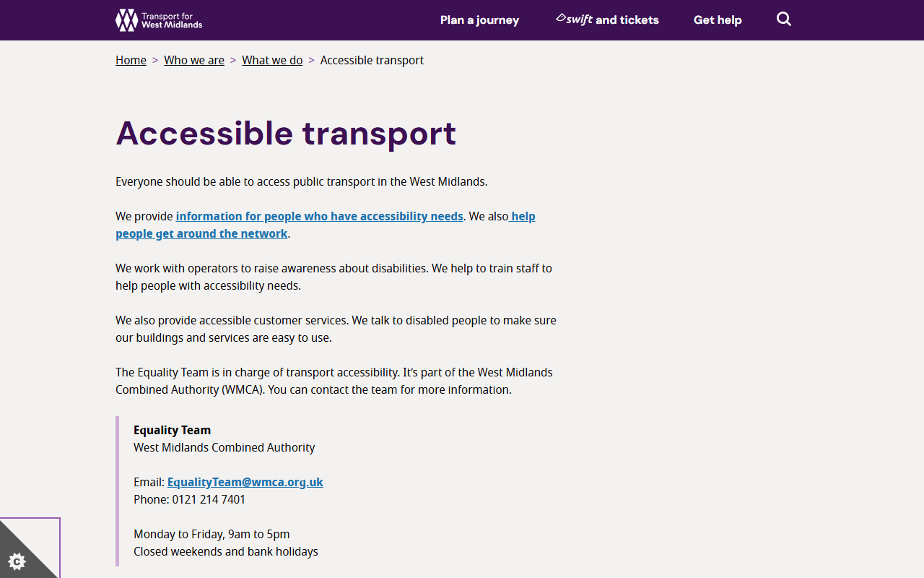
Task: Click the Equality Team bold heading
Action: click(173, 430)
